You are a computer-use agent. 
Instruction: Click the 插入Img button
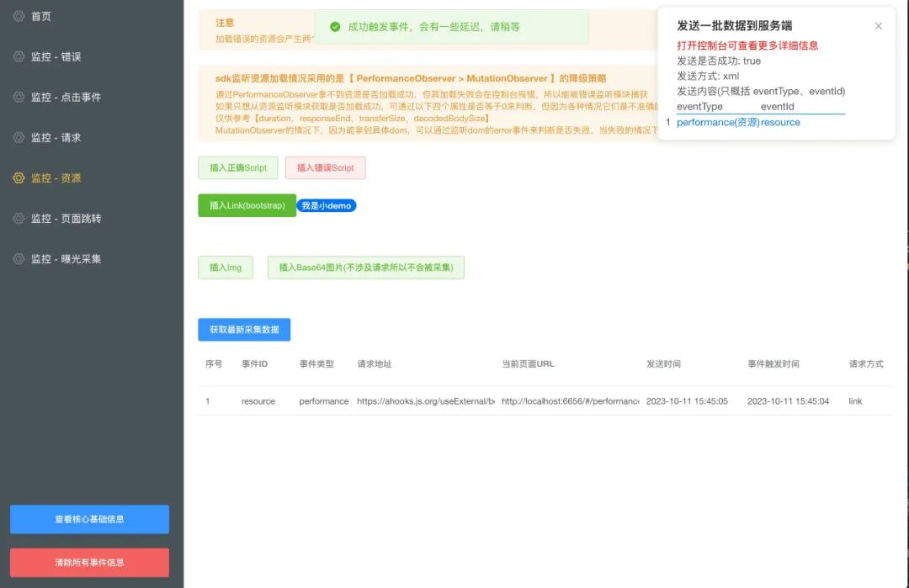pyautogui.click(x=225, y=267)
